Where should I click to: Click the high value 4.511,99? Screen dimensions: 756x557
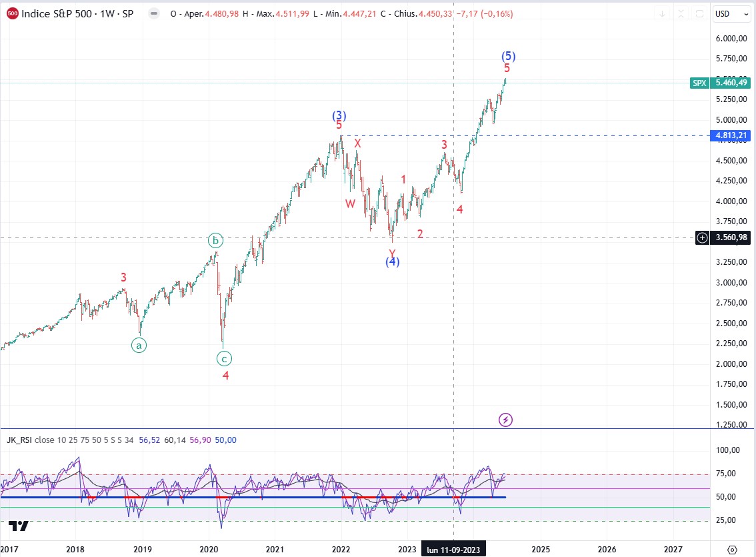click(x=292, y=13)
